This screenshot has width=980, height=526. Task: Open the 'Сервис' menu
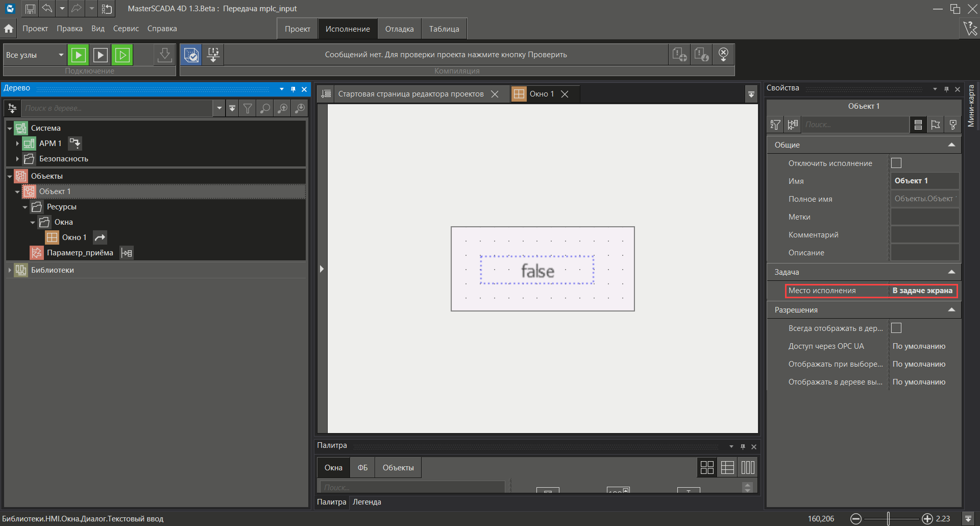click(126, 29)
